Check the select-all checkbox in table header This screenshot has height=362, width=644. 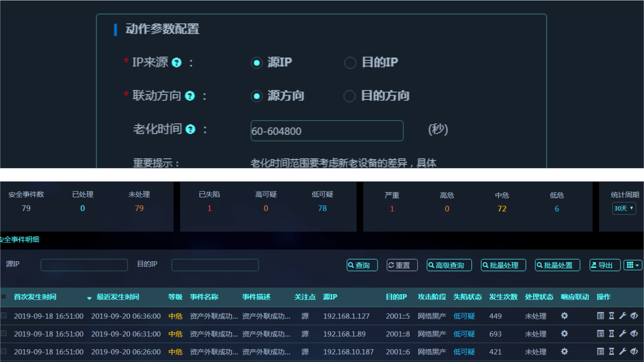click(x=4, y=297)
